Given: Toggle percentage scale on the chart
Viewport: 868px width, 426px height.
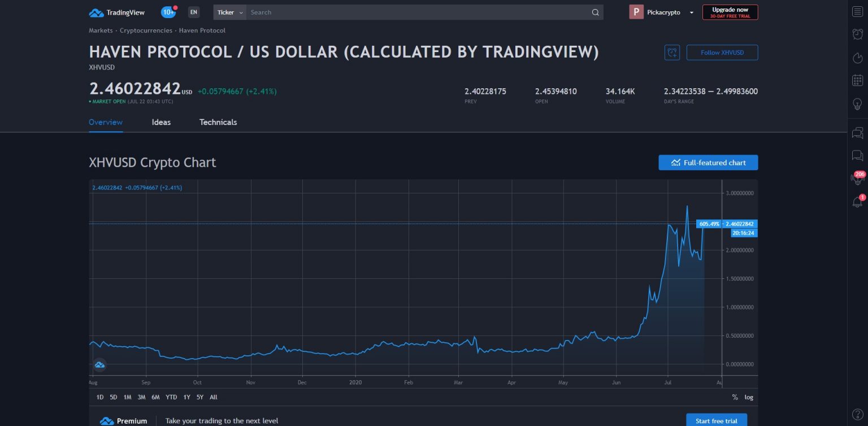Looking at the screenshot, I should coord(735,397).
